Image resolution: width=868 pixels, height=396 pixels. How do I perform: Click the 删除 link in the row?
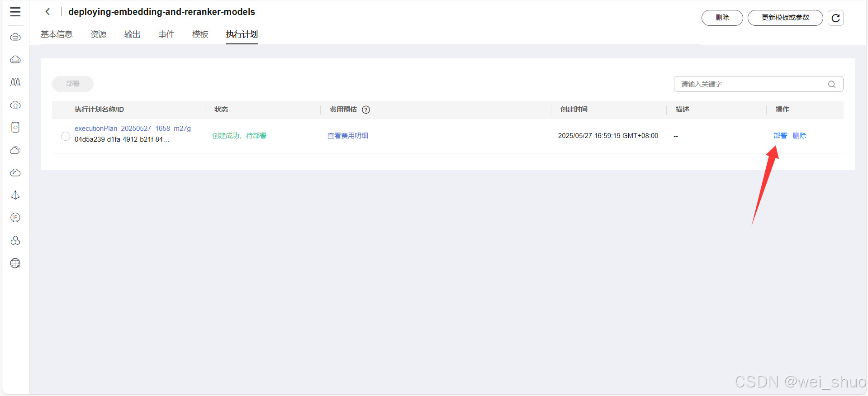[x=799, y=136]
